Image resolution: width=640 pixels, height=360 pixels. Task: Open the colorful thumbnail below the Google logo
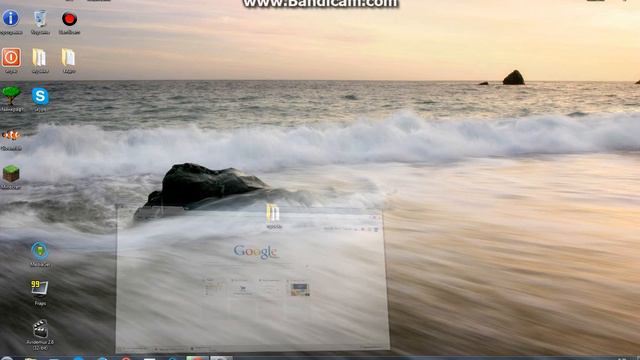click(x=300, y=289)
